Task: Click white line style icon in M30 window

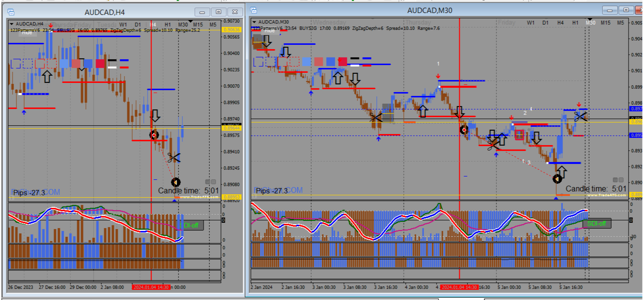Action: point(355,65)
